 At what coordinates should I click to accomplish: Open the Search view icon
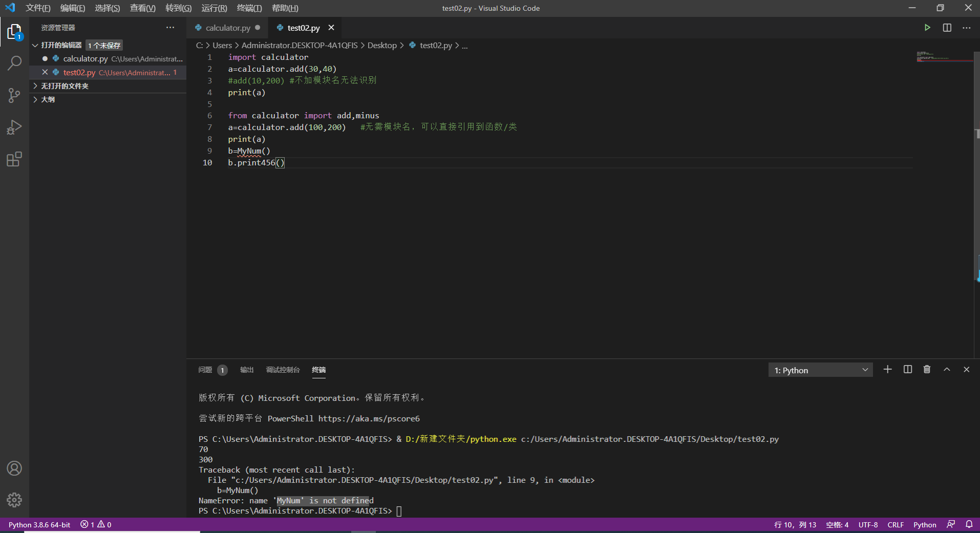pyautogui.click(x=14, y=63)
